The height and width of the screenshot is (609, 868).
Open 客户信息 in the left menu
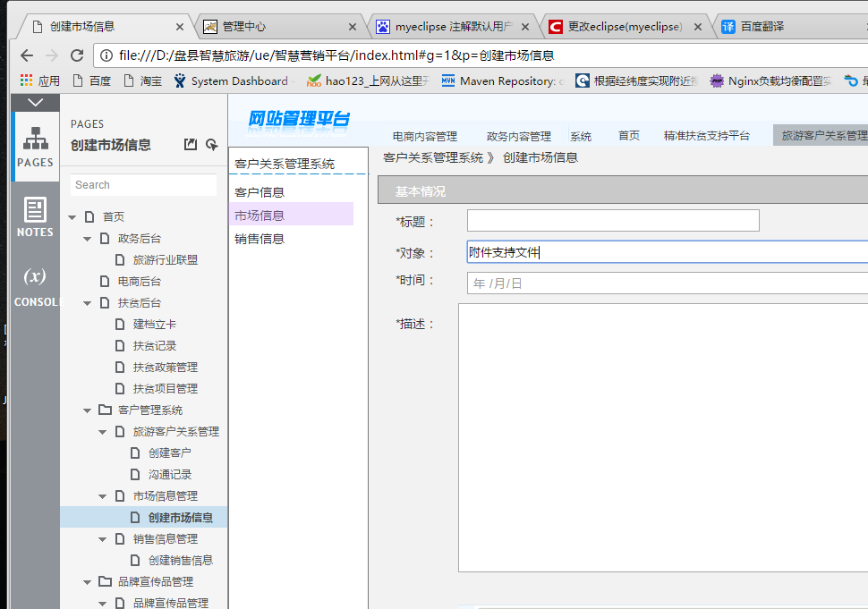point(260,192)
